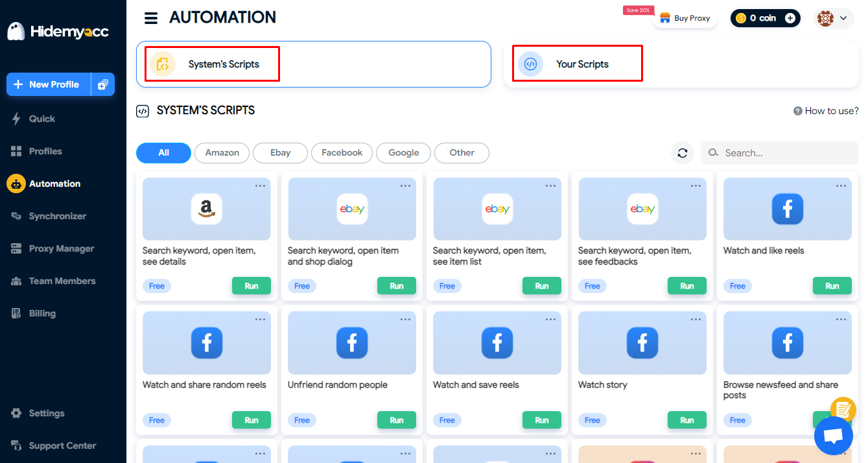This screenshot has height=463, width=868.
Task: Open the support chat bubble
Action: pos(833,435)
